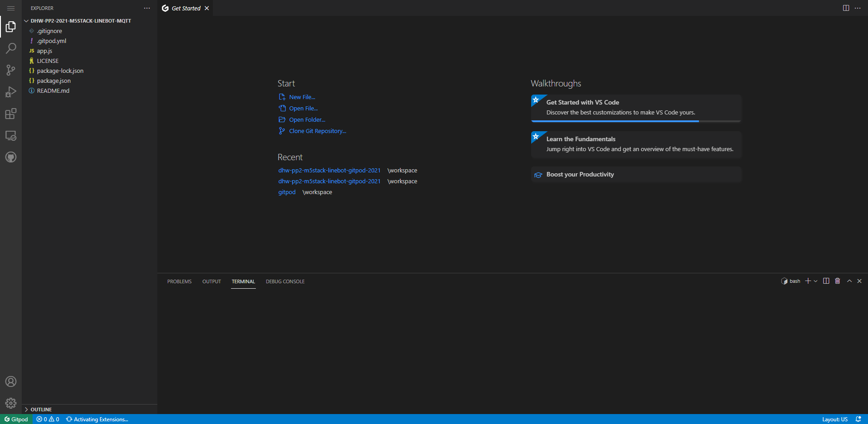This screenshot has width=868, height=424.
Task: Open the Run and Debug view
Action: click(x=11, y=92)
